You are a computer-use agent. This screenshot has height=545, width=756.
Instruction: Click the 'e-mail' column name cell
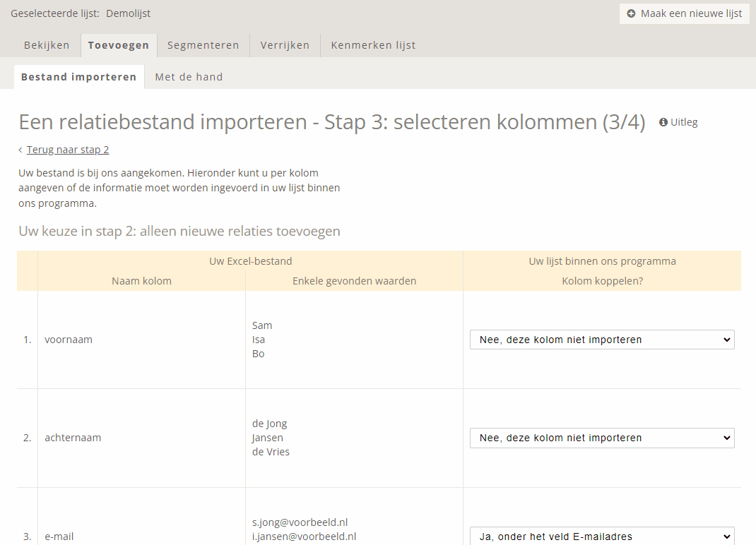click(59, 537)
